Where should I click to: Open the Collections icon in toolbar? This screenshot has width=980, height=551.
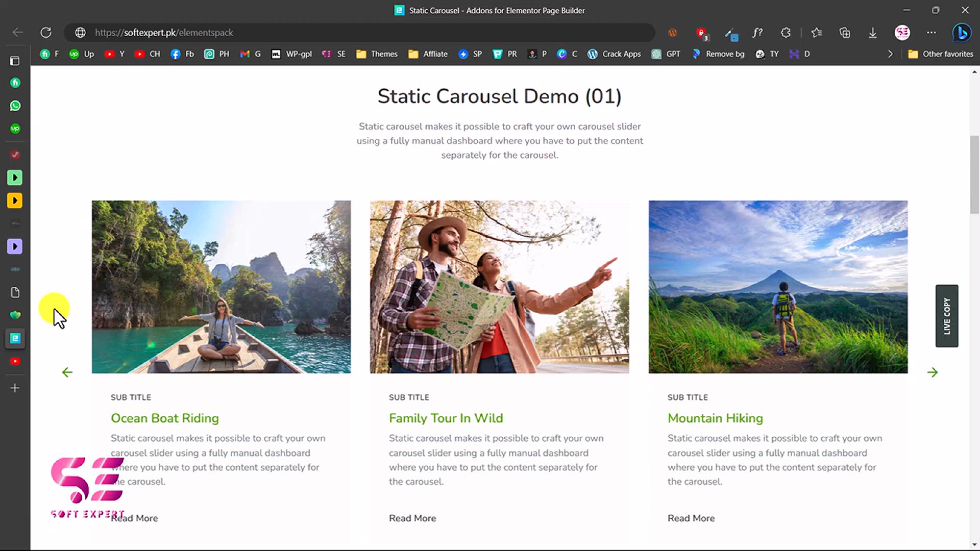pos(845,33)
